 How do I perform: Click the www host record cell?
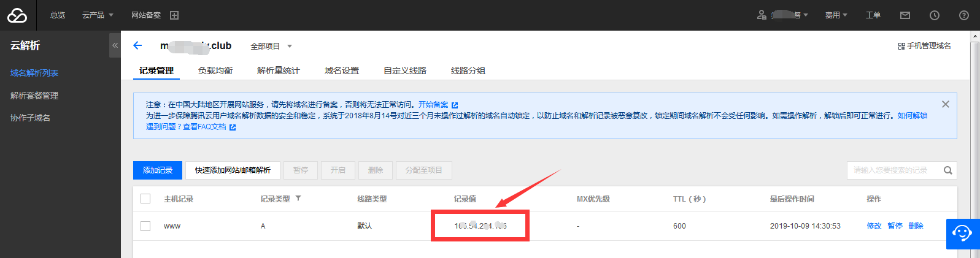tap(172, 226)
